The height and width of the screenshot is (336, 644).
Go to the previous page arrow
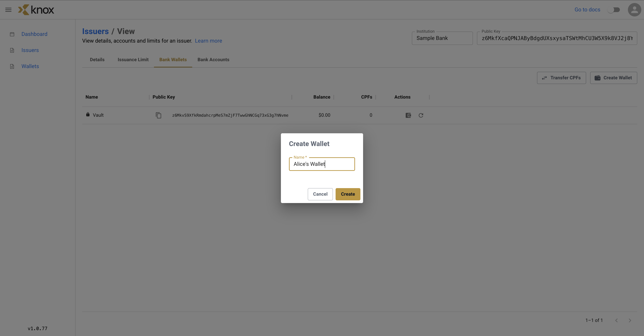[616, 320]
